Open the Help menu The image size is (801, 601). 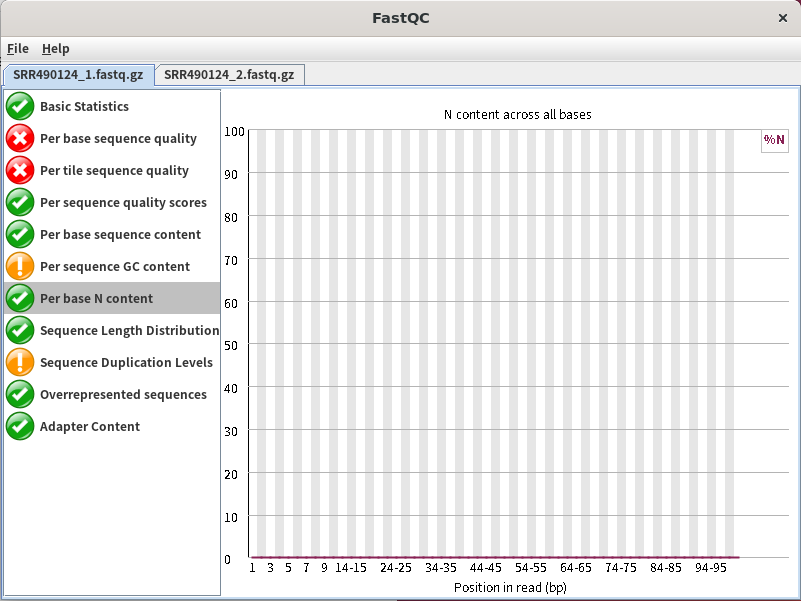tap(56, 49)
